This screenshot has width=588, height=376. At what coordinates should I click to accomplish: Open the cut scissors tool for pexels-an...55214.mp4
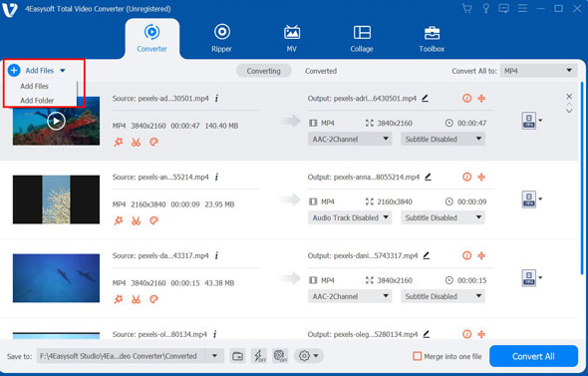point(136,220)
